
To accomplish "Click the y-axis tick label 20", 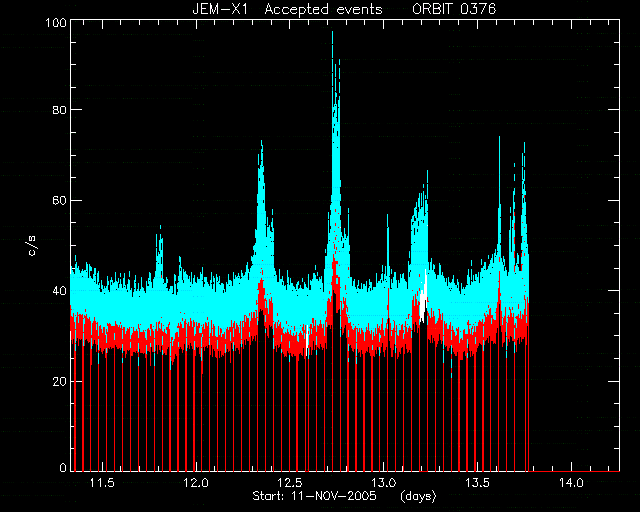I will click(60, 381).
